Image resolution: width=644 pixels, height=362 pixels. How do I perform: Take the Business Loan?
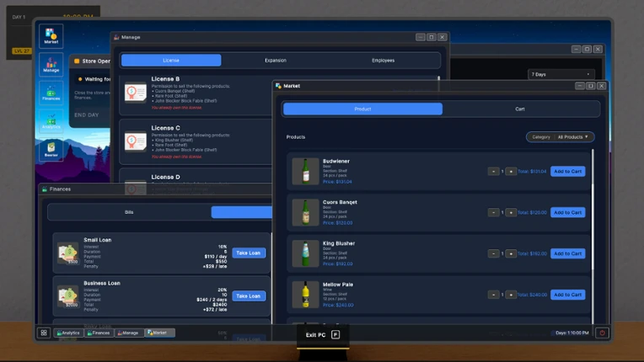249,296
